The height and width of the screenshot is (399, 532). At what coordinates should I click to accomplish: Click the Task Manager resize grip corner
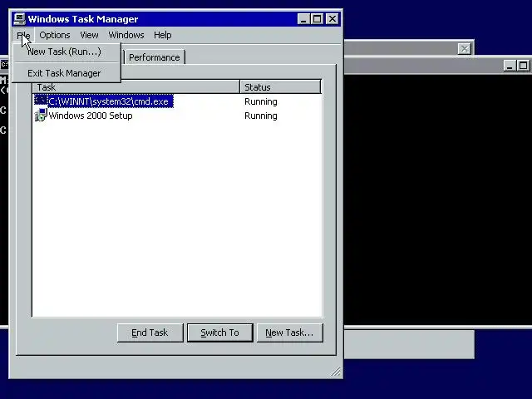(336, 372)
